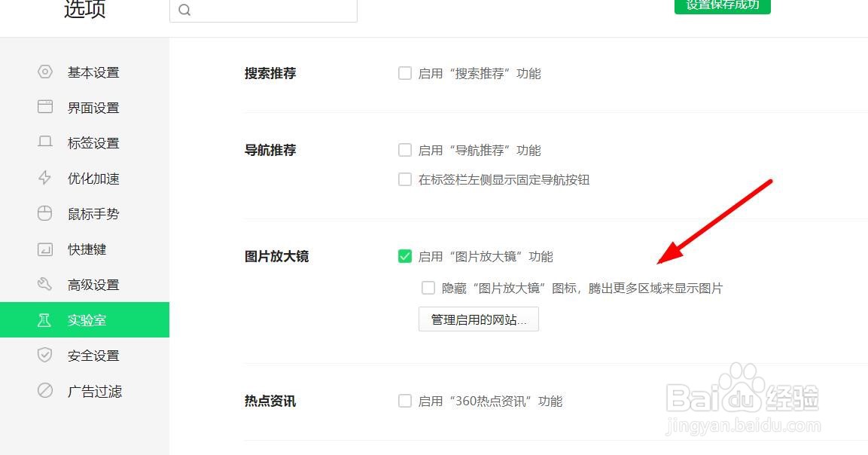Click the 热点资讯 section heading

270,401
